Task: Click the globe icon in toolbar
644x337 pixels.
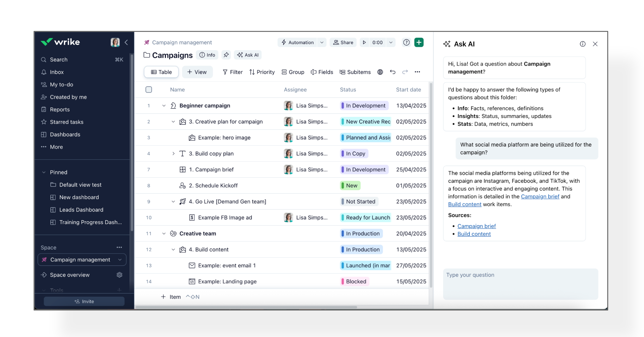Action: tap(380, 72)
